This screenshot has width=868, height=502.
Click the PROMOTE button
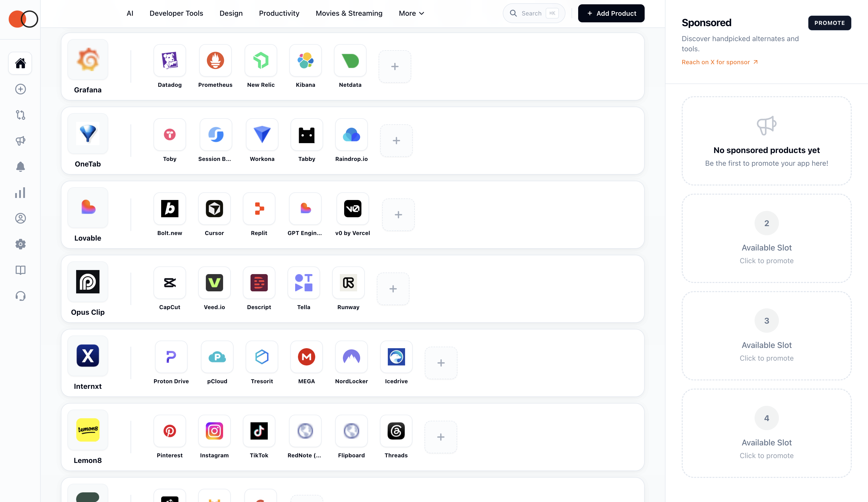[x=829, y=23]
